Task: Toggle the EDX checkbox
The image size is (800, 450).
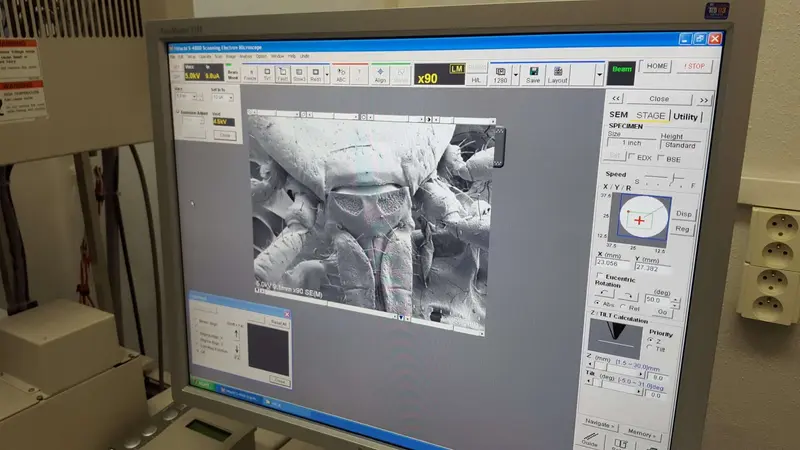Action: coord(632,157)
